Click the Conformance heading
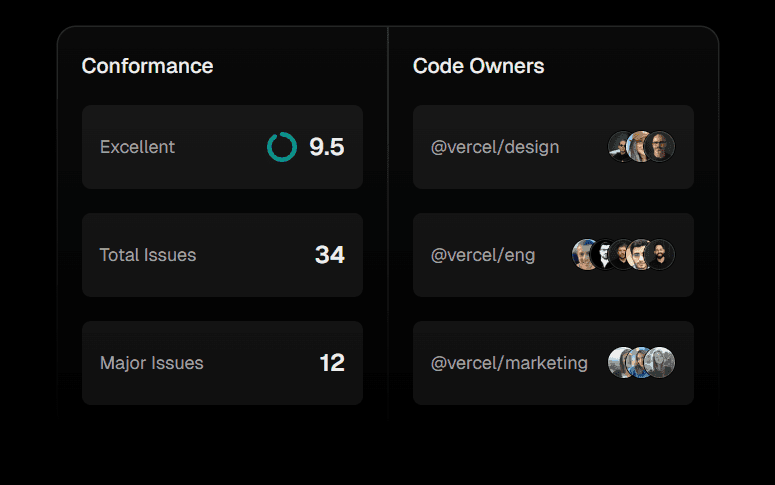Screen dimensions: 775x485 [x=147, y=66]
